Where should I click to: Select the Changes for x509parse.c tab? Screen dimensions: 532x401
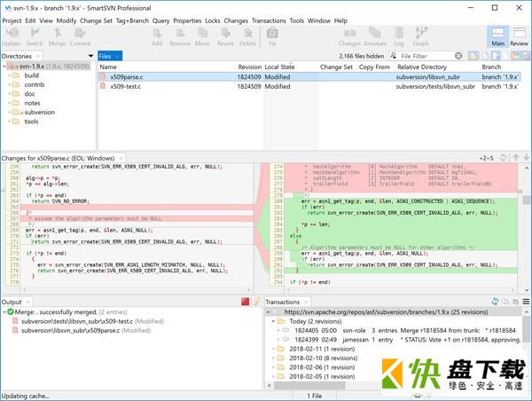pos(62,158)
